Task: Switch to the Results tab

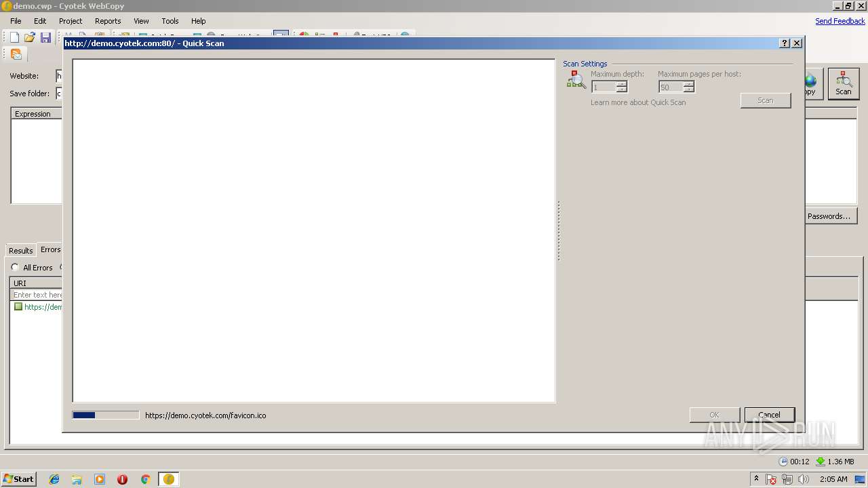Action: [20, 250]
